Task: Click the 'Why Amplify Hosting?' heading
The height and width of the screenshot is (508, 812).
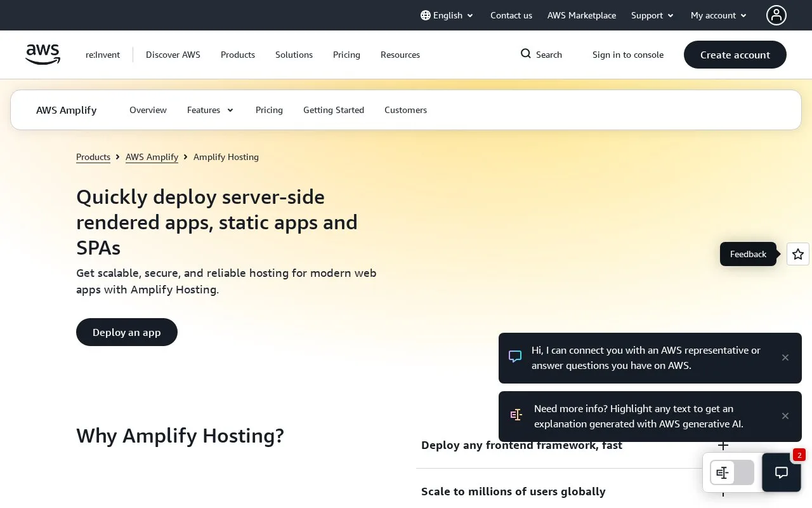Action: coord(180,436)
